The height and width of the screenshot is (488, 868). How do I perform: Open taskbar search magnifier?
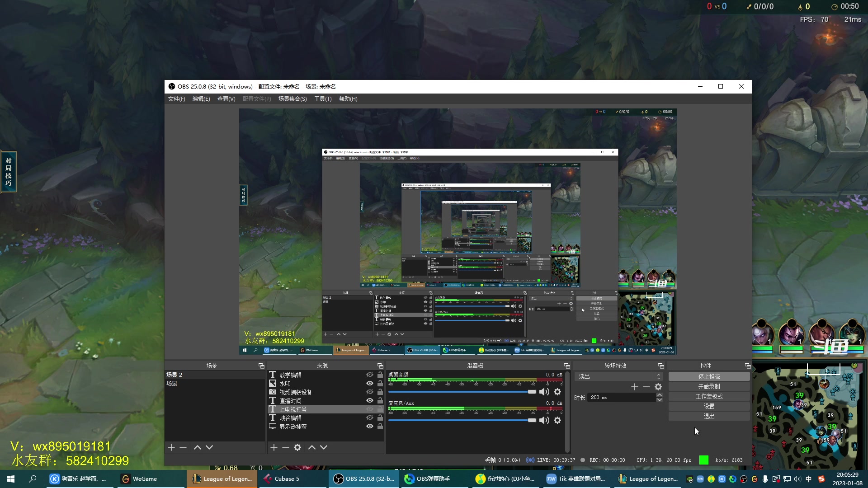tap(33, 479)
